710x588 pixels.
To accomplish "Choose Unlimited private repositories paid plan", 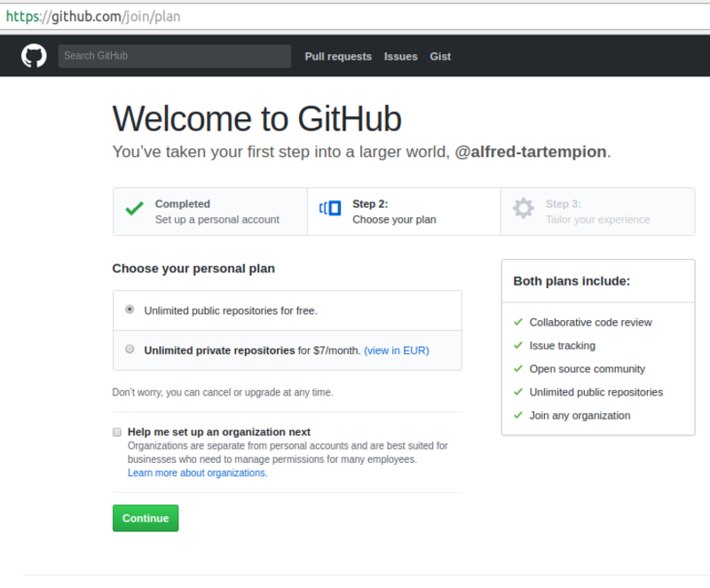I will [x=130, y=349].
